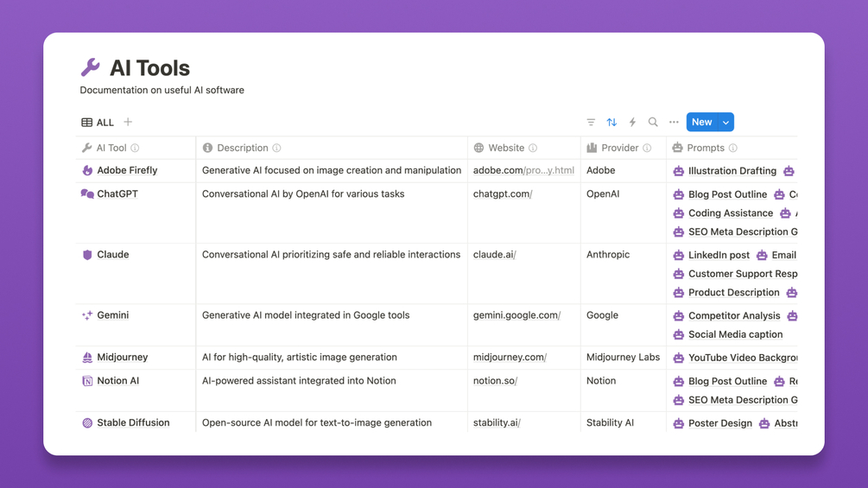Screen dimensions: 868x488
Task: Edit the page subtitle Documentation on useful AI software
Action: click(x=162, y=90)
